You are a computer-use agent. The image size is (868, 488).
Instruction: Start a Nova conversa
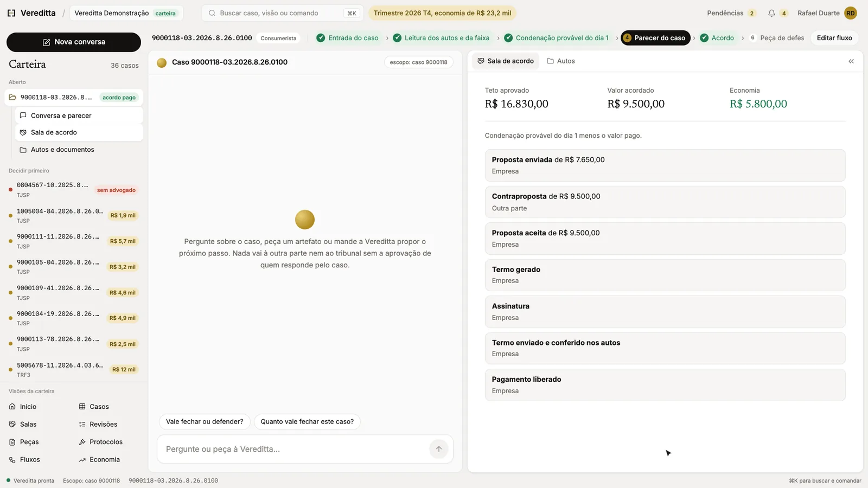[x=74, y=42]
